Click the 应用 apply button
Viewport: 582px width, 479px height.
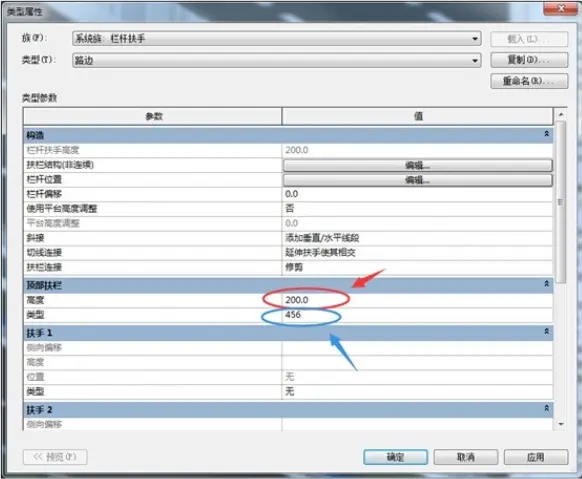[x=536, y=457]
